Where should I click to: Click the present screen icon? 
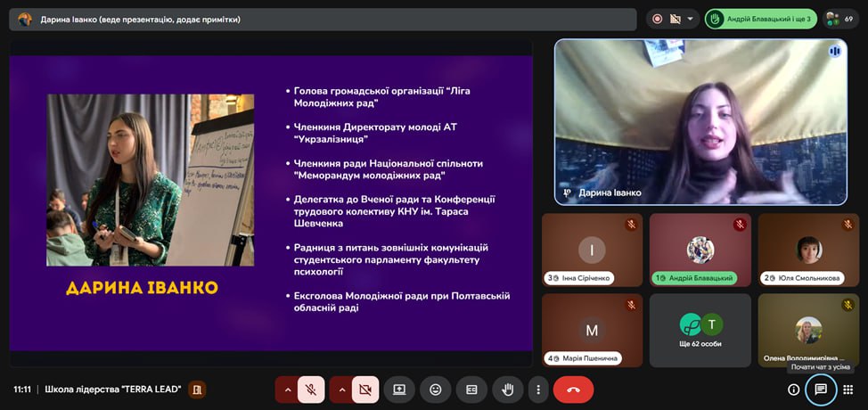[399, 389]
